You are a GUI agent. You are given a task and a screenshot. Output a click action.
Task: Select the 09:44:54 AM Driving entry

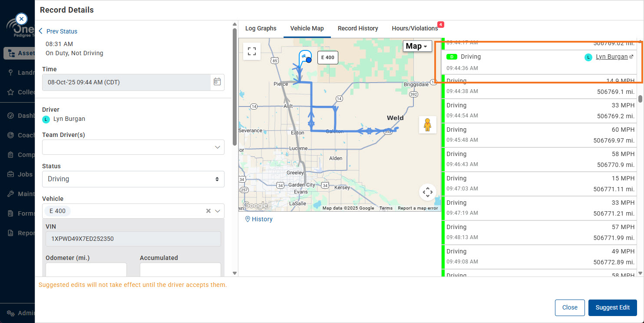[x=539, y=111]
